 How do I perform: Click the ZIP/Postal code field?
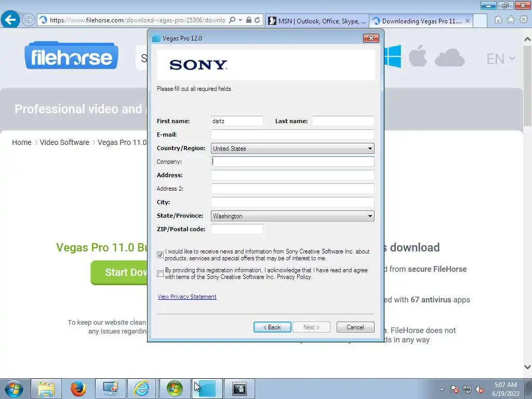[x=237, y=229]
